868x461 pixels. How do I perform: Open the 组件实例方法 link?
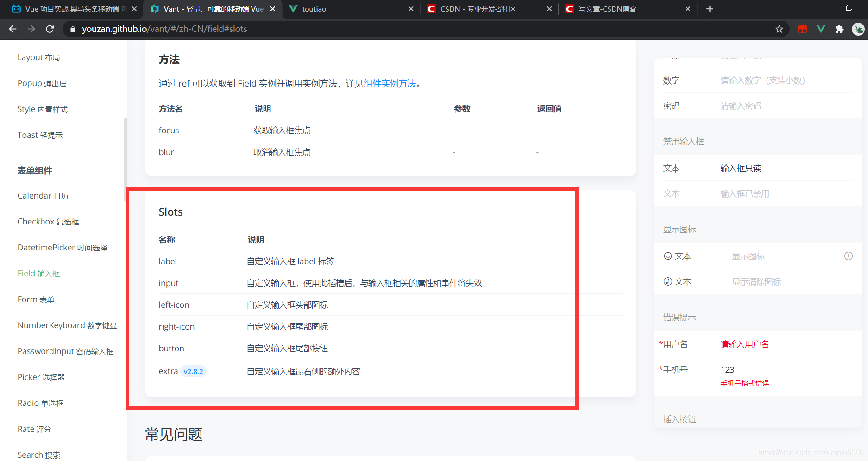pyautogui.click(x=390, y=83)
